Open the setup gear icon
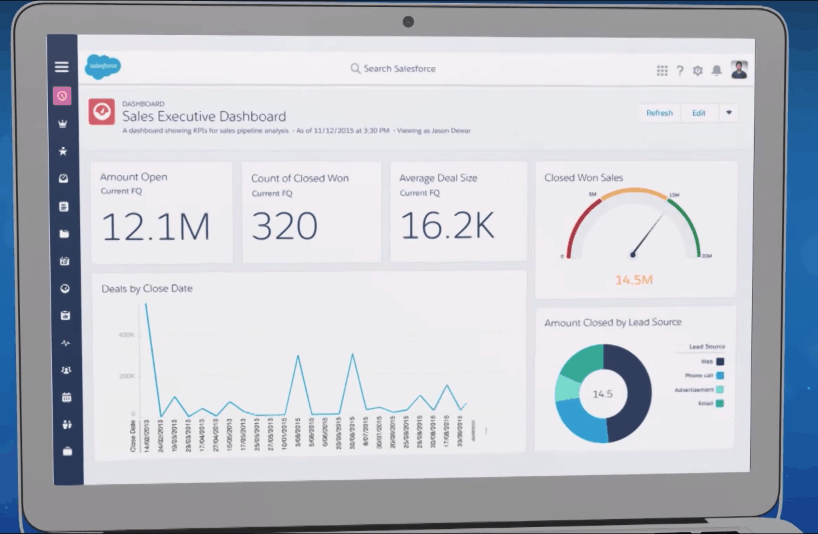Screen dimensions: 818x534 pos(698,70)
